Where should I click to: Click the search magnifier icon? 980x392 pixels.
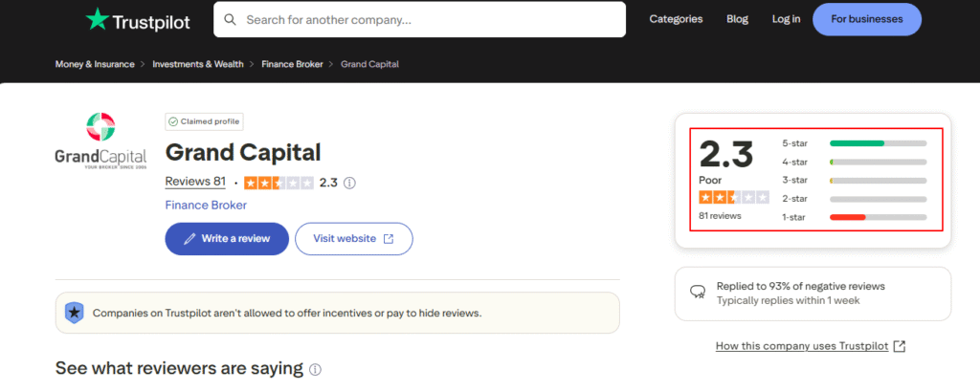(230, 19)
